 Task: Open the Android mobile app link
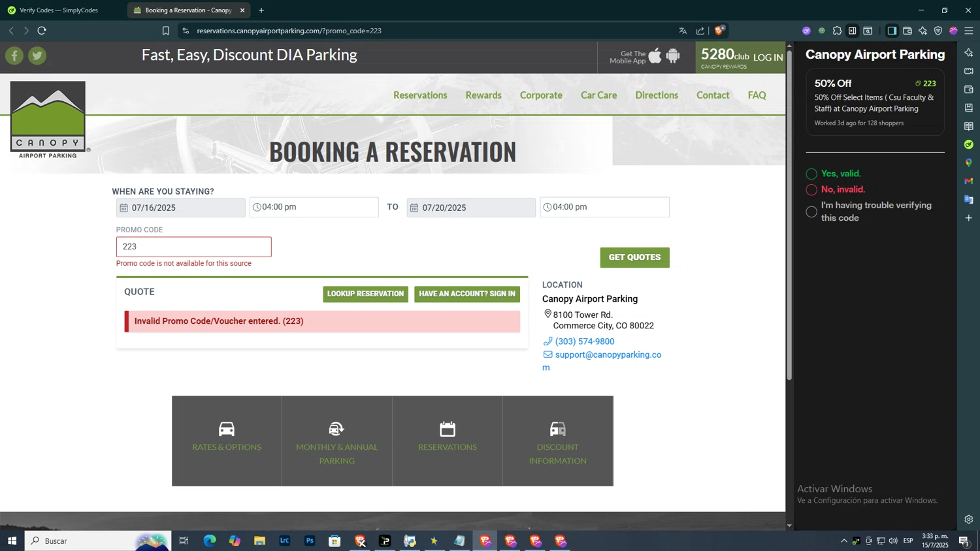click(x=673, y=56)
